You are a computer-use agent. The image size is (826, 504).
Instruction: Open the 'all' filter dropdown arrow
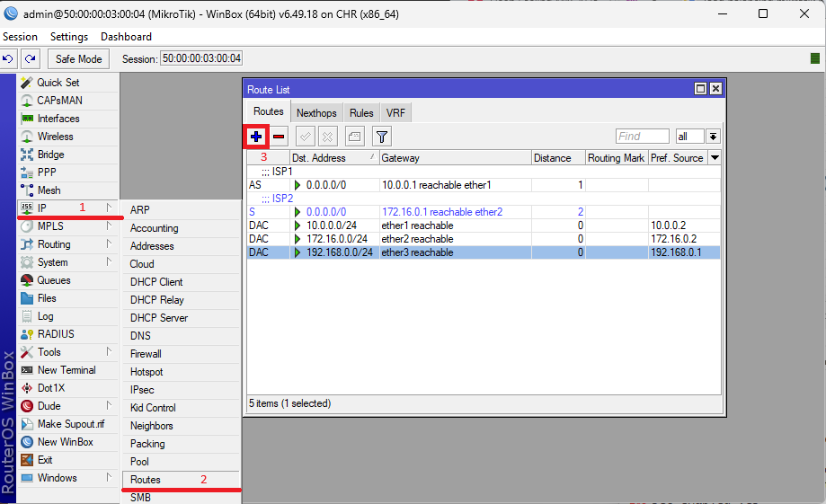[x=713, y=137]
